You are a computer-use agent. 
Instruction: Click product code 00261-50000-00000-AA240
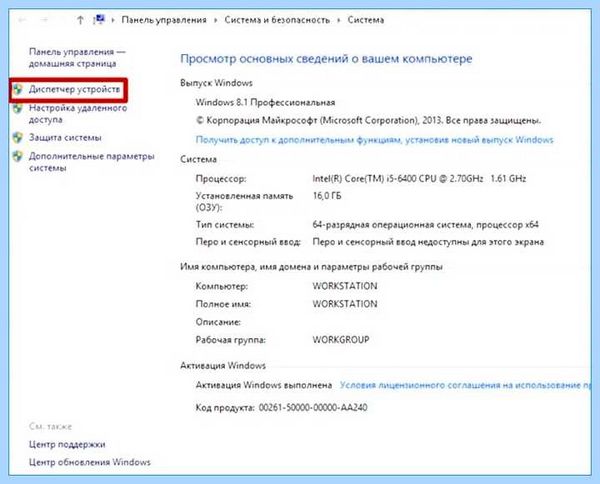tap(313, 408)
